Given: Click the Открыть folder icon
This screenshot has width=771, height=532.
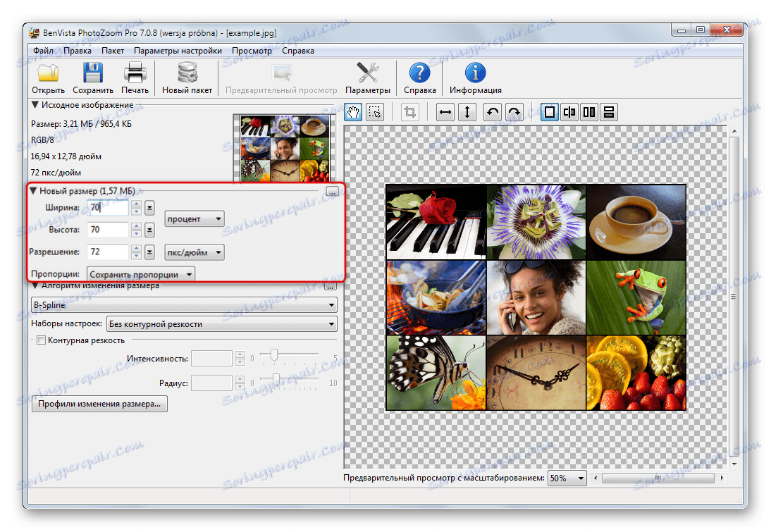Looking at the screenshot, I should pos(48,73).
